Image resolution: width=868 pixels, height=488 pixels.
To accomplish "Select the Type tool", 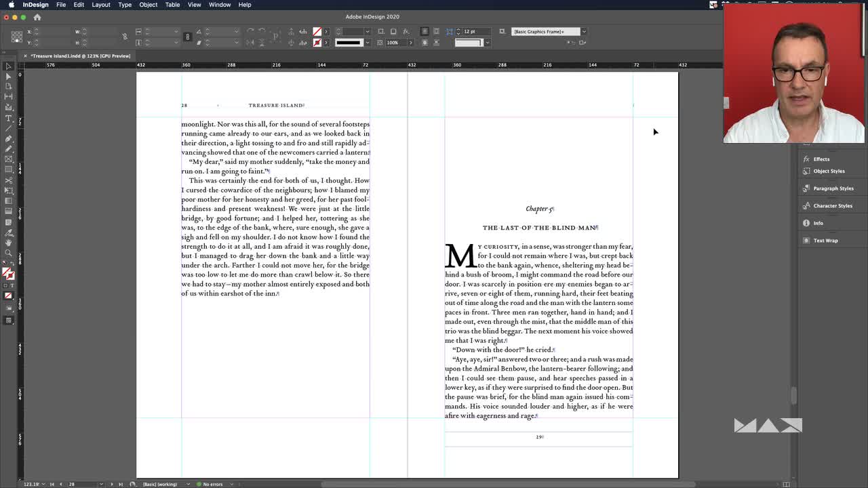I will pos(8,118).
